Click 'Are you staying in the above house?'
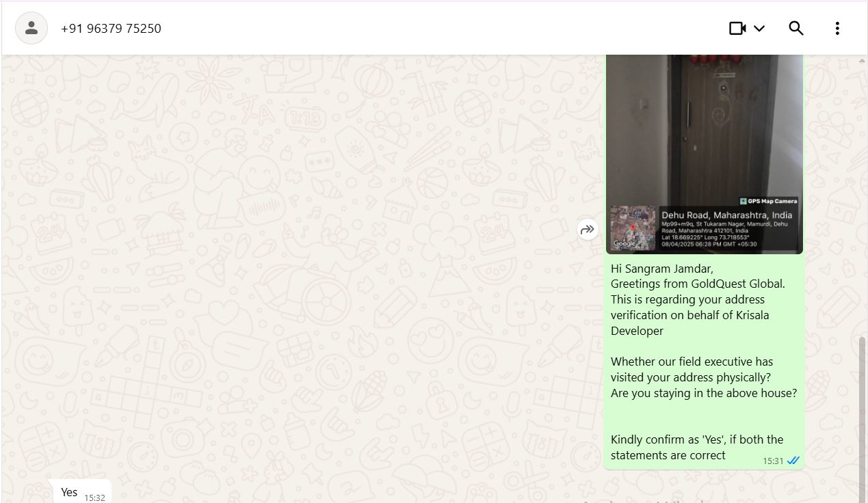The width and height of the screenshot is (868, 503). point(704,393)
